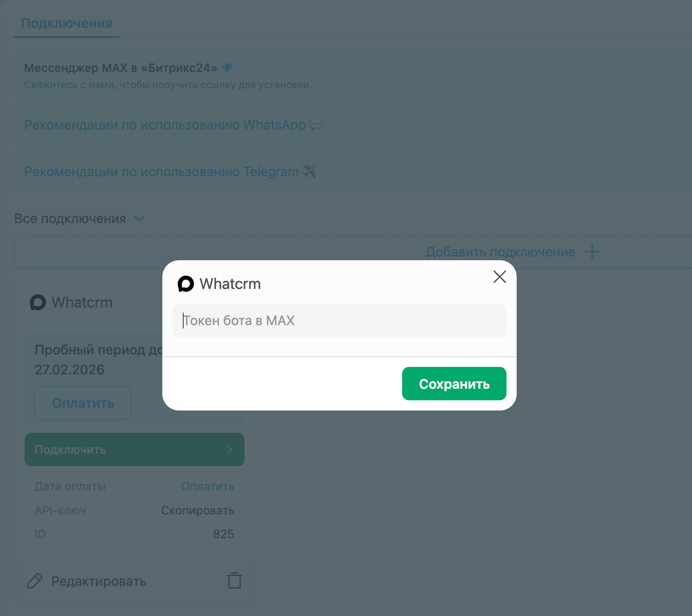692x616 pixels.
Task: Close the Whatcrm token dialog
Action: tap(500, 277)
